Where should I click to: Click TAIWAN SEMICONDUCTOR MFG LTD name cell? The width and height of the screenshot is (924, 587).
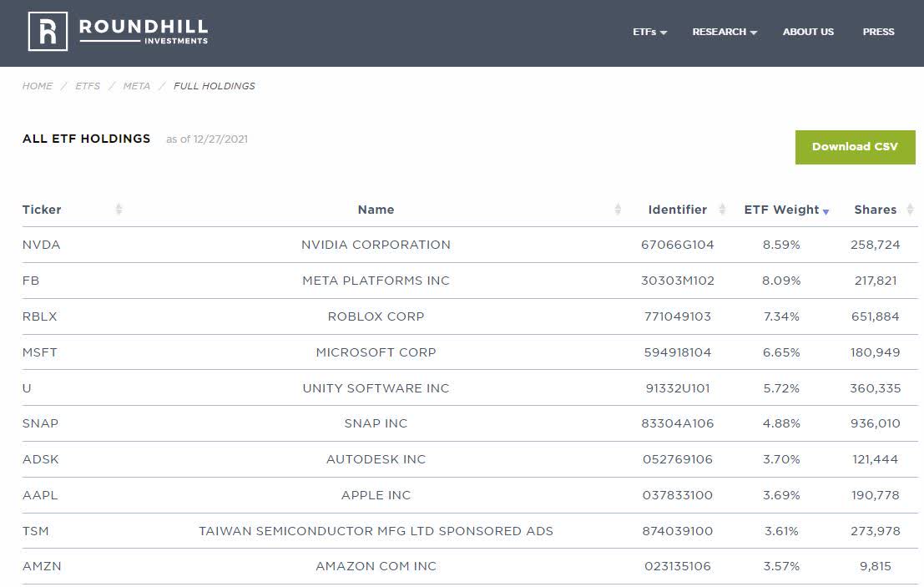pos(376,531)
